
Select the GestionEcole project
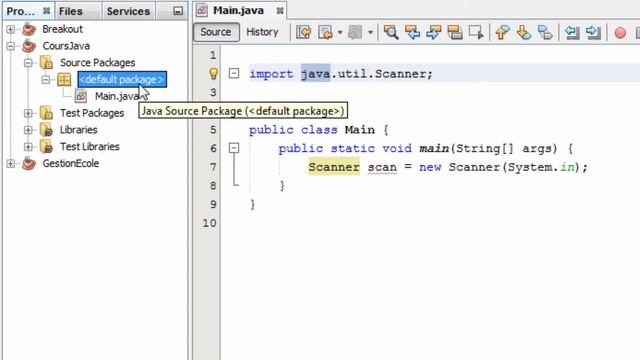tap(71, 164)
